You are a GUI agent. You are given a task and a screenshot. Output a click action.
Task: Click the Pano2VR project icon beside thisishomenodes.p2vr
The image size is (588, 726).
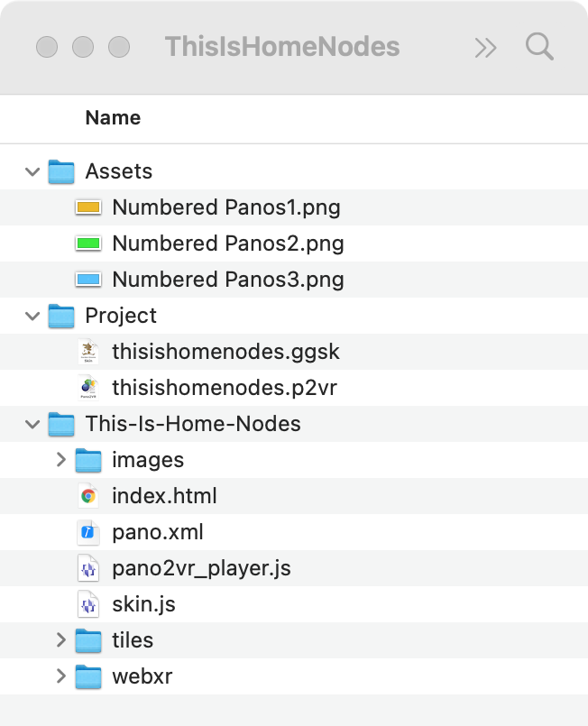88,388
